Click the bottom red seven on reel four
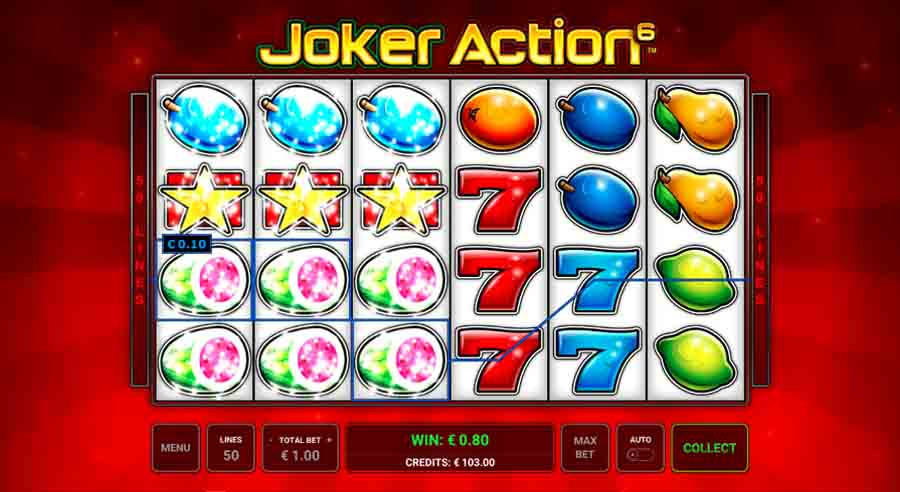This screenshot has height=492, width=900. [x=499, y=361]
